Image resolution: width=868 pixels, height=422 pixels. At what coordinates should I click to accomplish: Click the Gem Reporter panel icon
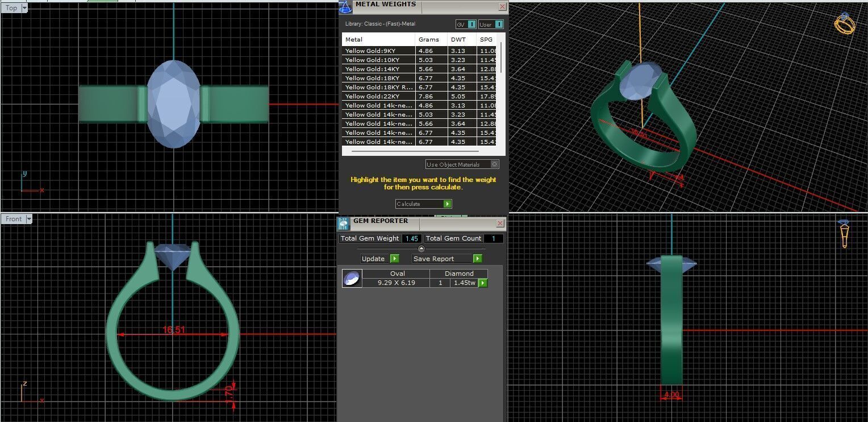click(x=343, y=224)
